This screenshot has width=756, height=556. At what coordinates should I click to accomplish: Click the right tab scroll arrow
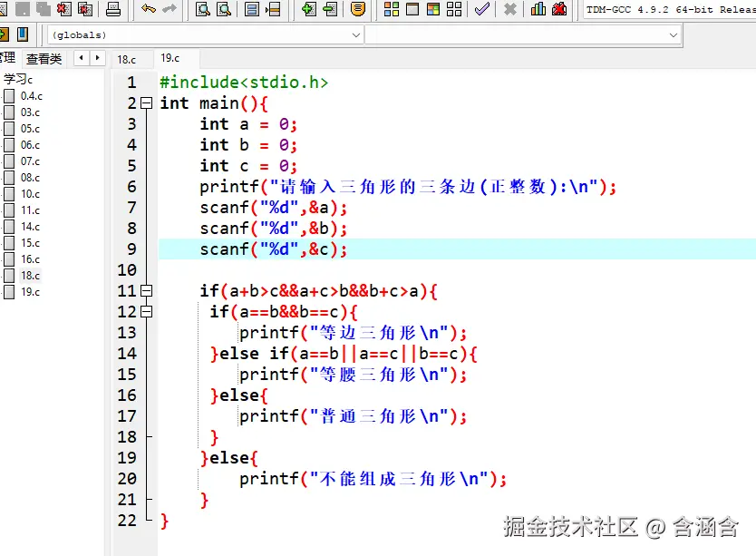(x=97, y=58)
